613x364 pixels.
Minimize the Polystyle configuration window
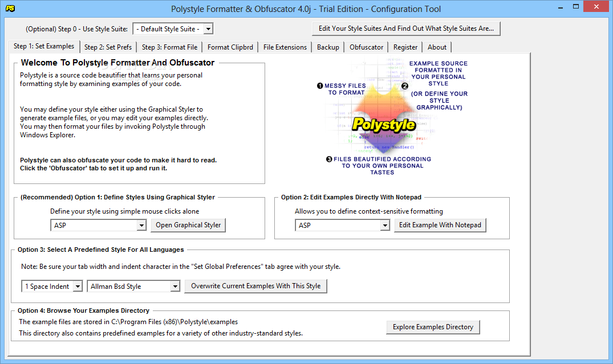coord(560,7)
